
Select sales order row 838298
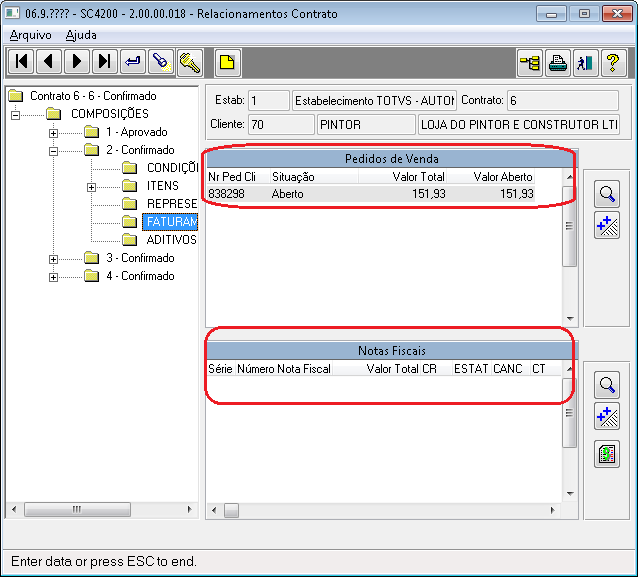(370, 194)
